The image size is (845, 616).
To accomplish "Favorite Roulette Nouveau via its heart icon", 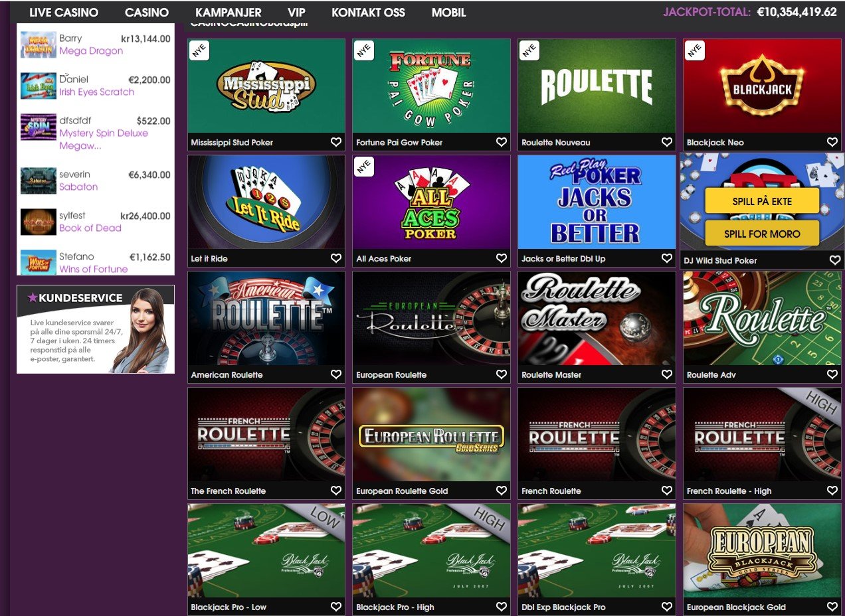I will click(666, 141).
